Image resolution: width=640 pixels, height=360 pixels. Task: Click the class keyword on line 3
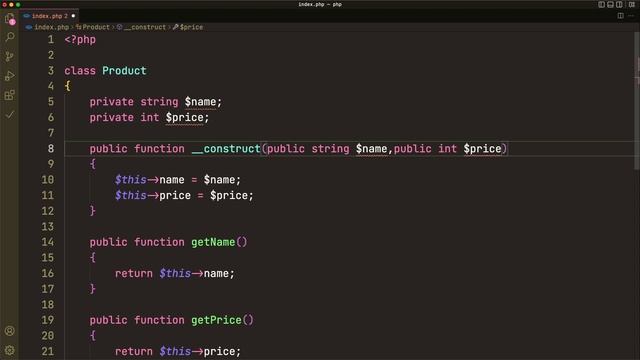pos(80,71)
